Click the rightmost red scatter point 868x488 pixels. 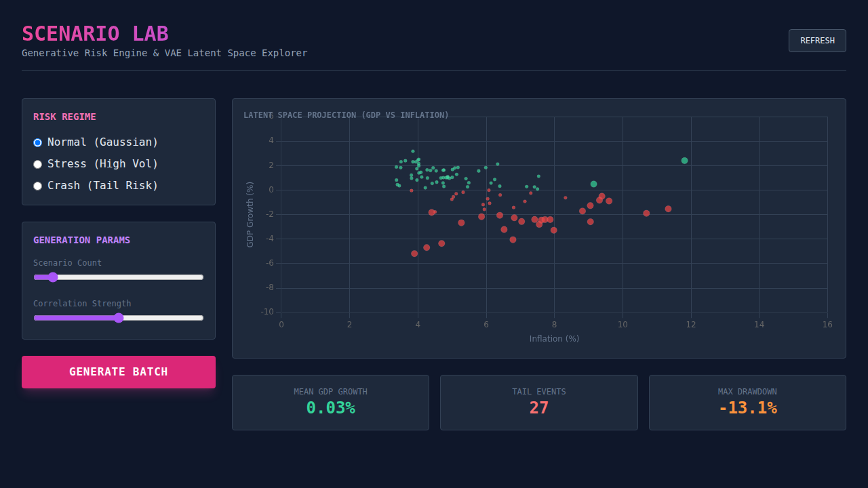point(668,209)
